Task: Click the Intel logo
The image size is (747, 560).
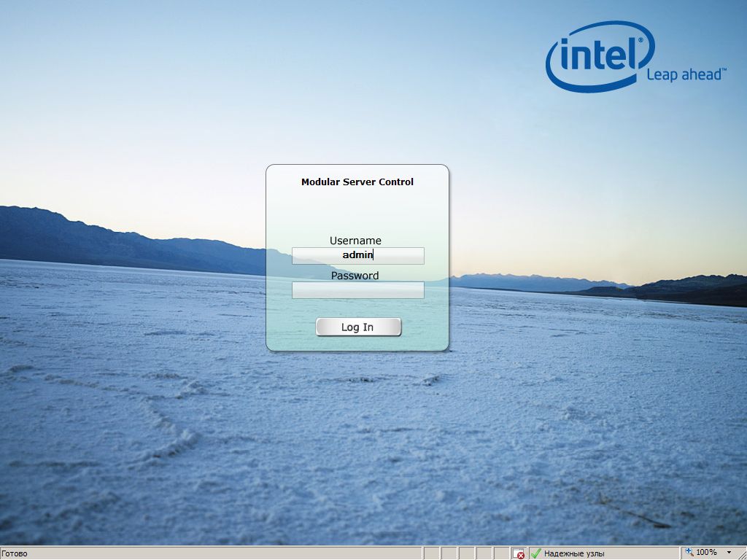Action: point(600,55)
